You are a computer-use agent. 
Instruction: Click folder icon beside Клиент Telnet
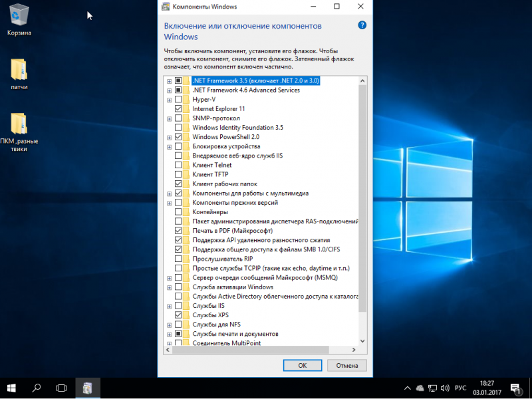point(186,165)
